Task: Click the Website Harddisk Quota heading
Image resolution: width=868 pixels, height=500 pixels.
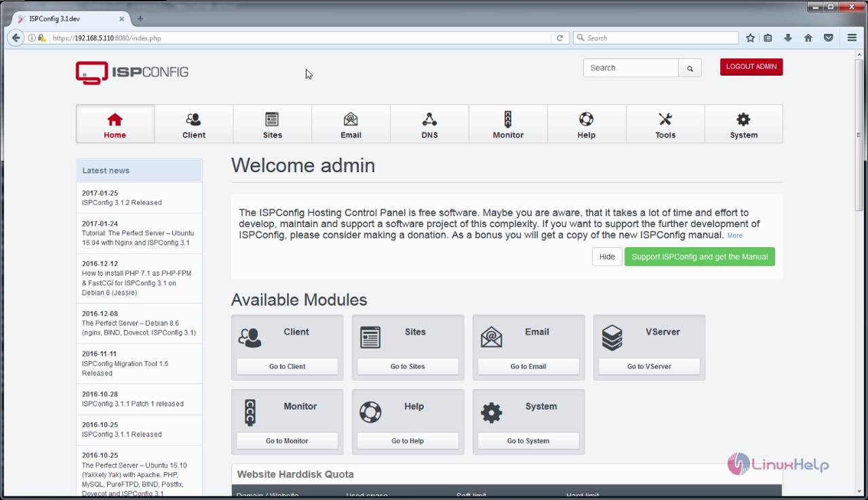Action: [x=296, y=474]
